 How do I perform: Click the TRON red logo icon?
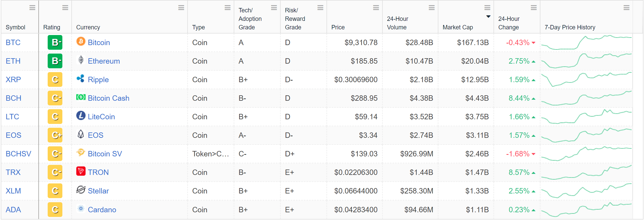point(81,171)
